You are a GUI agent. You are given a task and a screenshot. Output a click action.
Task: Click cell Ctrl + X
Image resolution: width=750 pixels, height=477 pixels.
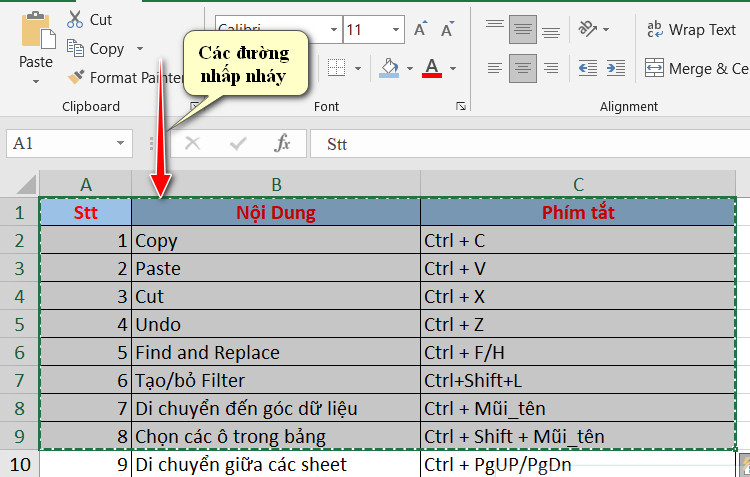point(578,296)
